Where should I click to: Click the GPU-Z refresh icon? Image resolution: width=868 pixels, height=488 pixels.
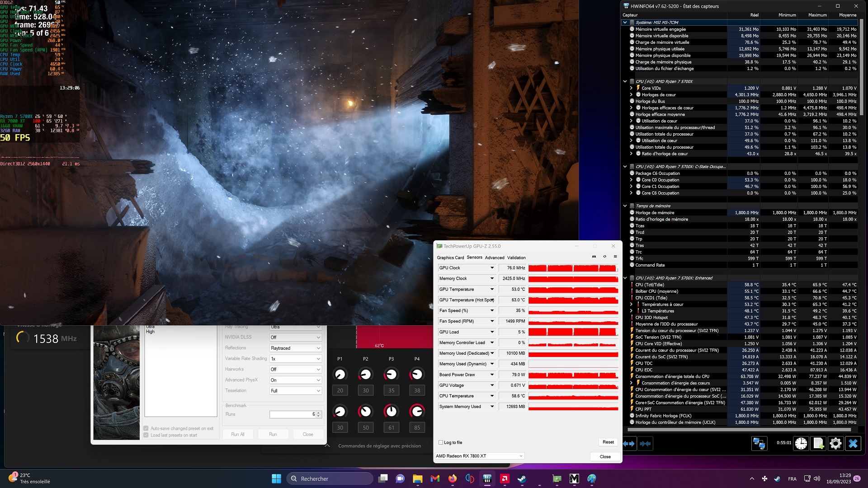click(x=604, y=257)
